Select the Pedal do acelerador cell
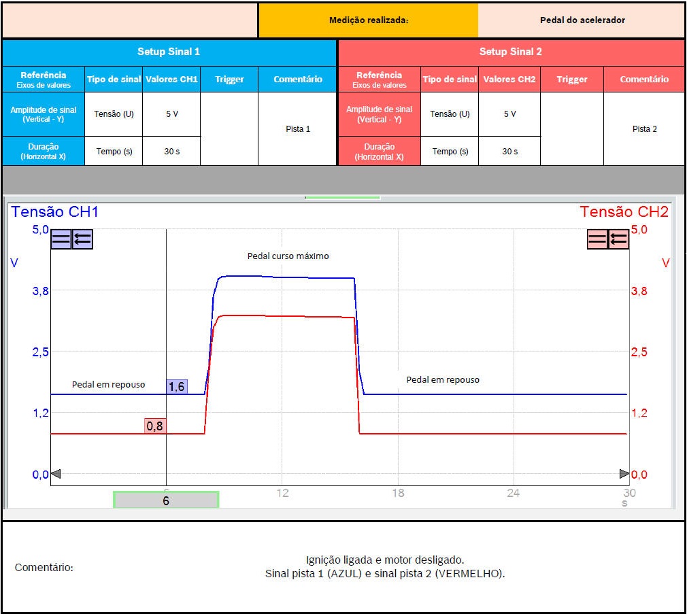 [x=582, y=20]
